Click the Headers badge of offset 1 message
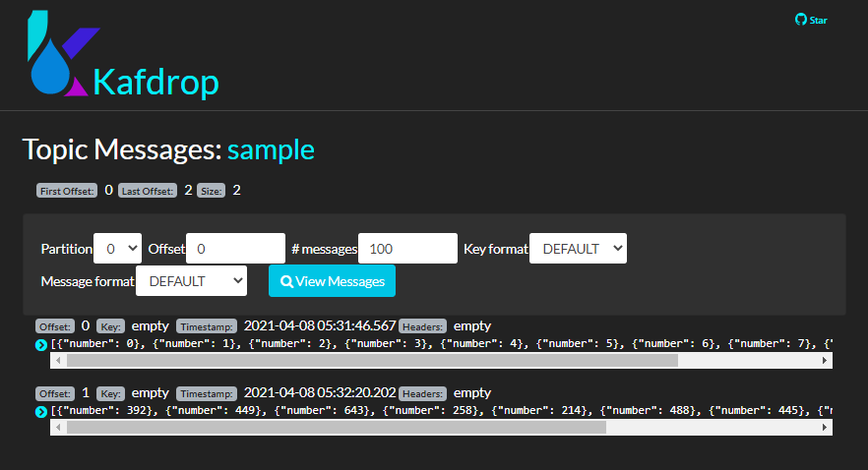 coord(422,393)
